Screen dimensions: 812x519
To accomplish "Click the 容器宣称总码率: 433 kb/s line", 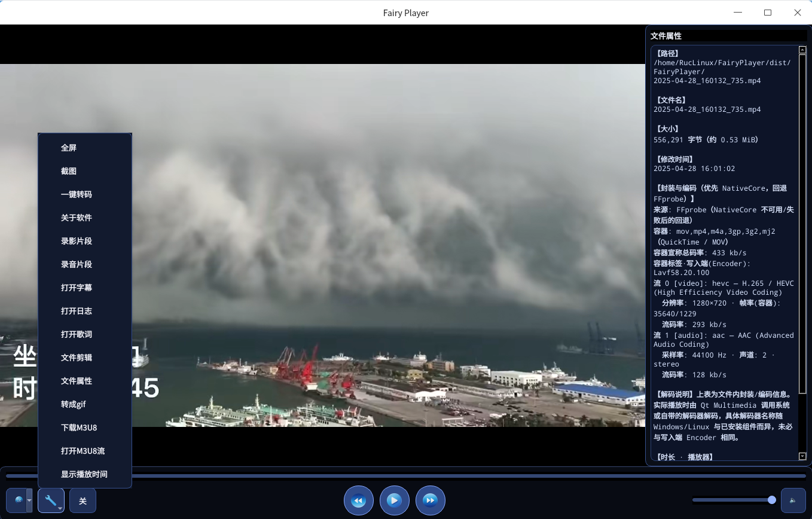I will [x=700, y=252].
